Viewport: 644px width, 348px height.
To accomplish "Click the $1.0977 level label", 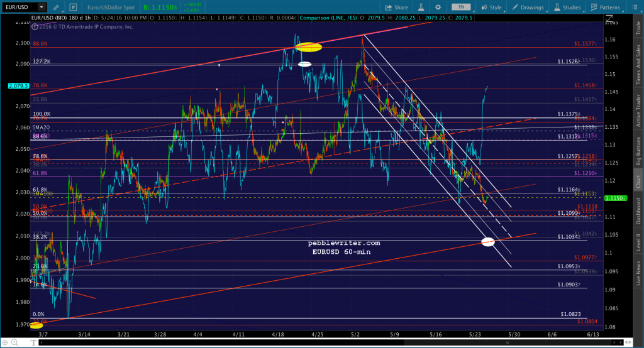I will coord(586,258).
